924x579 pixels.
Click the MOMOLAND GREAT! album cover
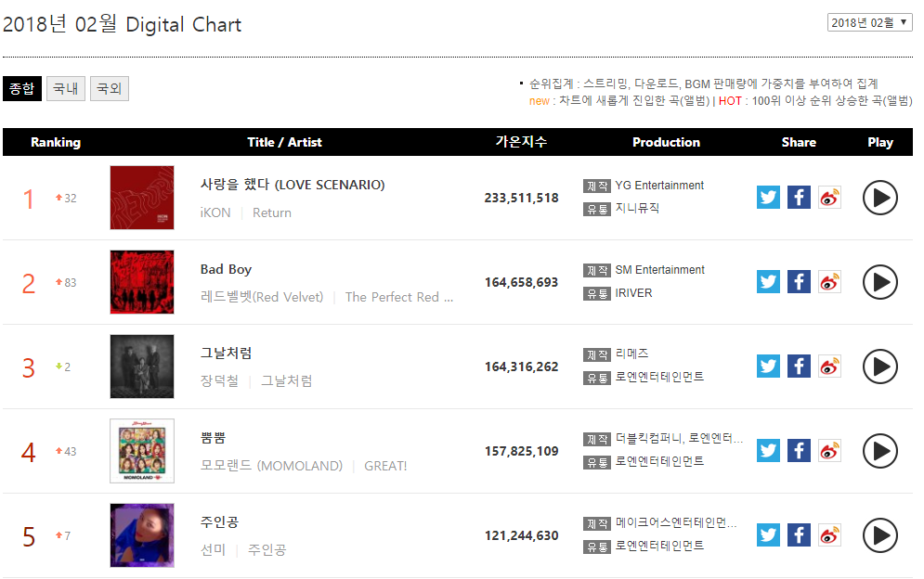point(142,451)
